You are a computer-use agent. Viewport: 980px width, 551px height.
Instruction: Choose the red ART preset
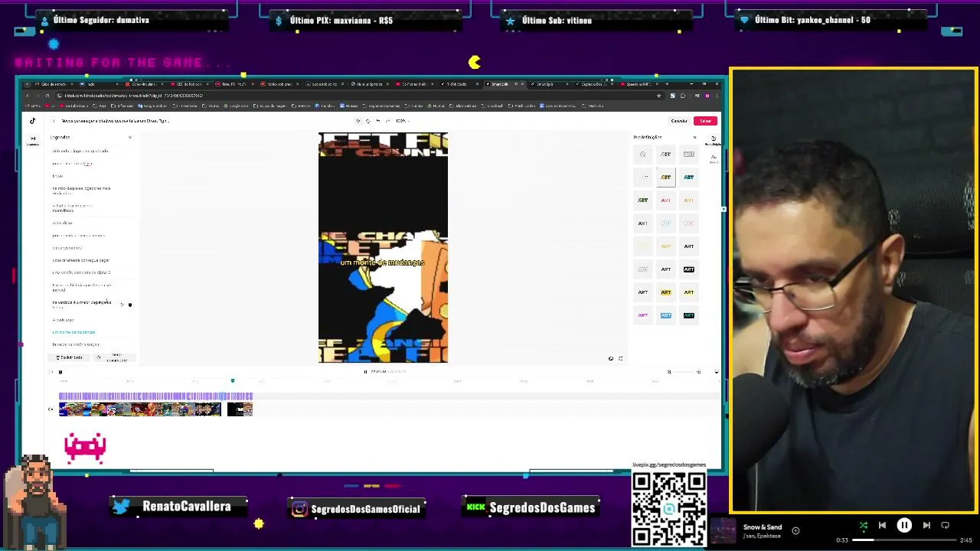click(666, 201)
